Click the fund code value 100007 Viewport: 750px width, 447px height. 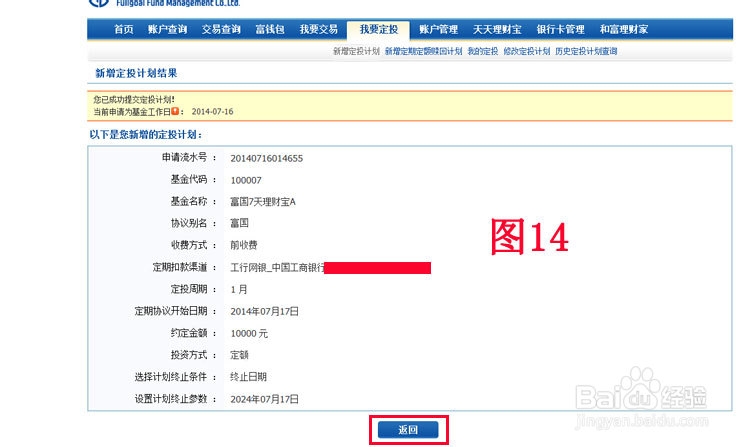click(x=246, y=180)
